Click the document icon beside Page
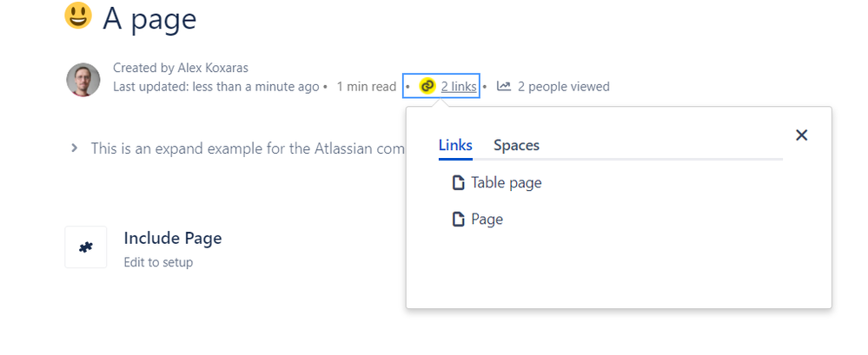The image size is (868, 355). pos(459,219)
